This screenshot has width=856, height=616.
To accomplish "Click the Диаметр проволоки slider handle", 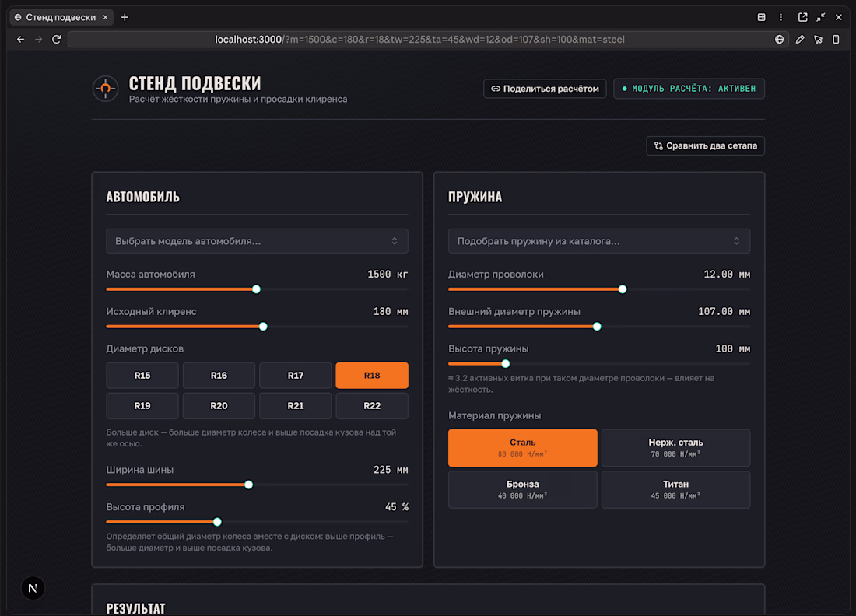I will point(623,289).
